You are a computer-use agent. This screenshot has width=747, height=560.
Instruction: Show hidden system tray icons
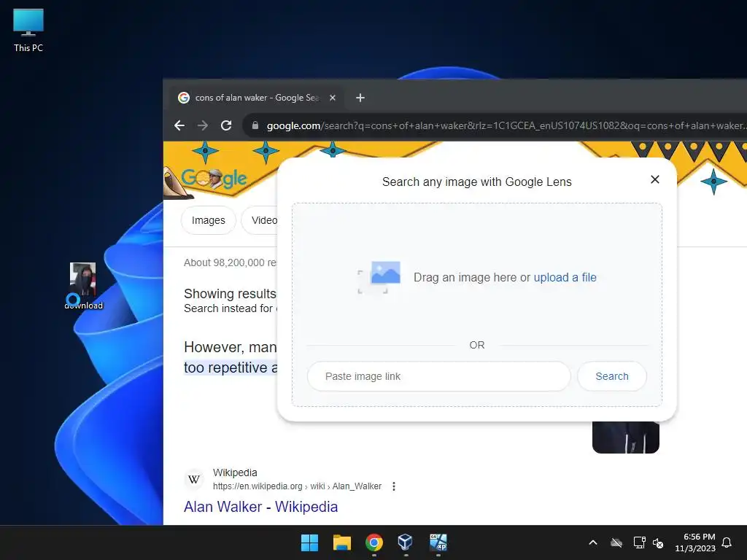pos(593,542)
